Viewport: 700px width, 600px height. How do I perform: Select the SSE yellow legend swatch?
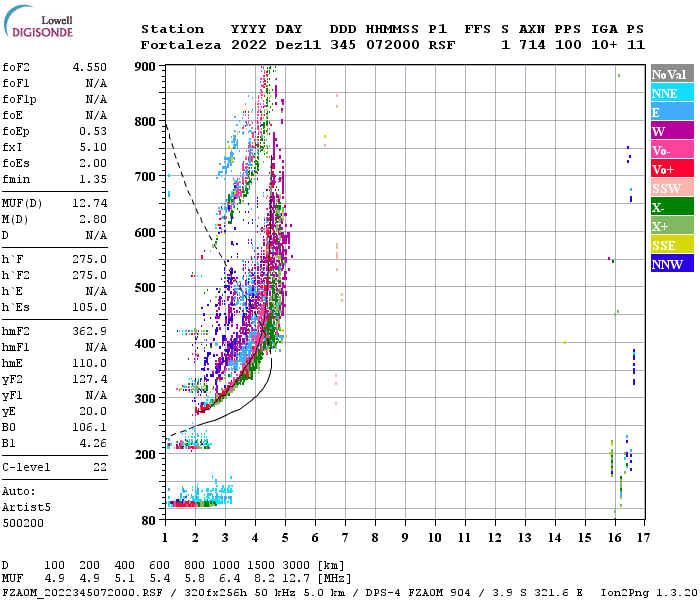point(672,245)
